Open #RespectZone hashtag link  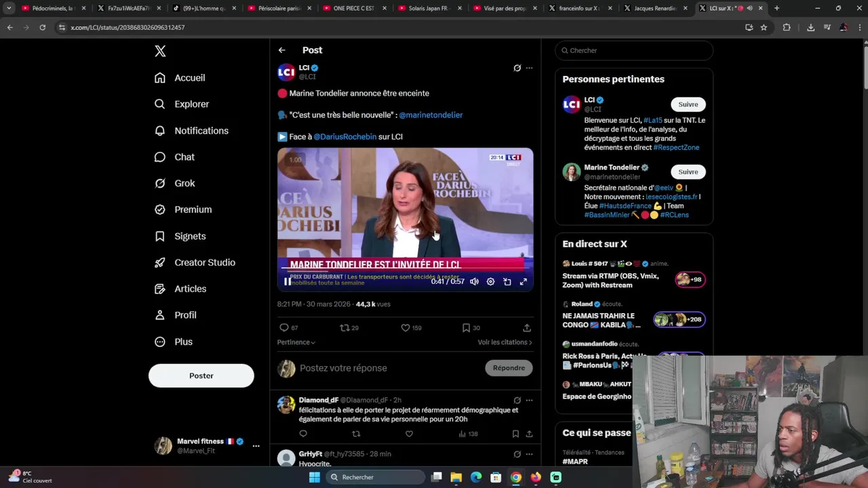point(676,148)
